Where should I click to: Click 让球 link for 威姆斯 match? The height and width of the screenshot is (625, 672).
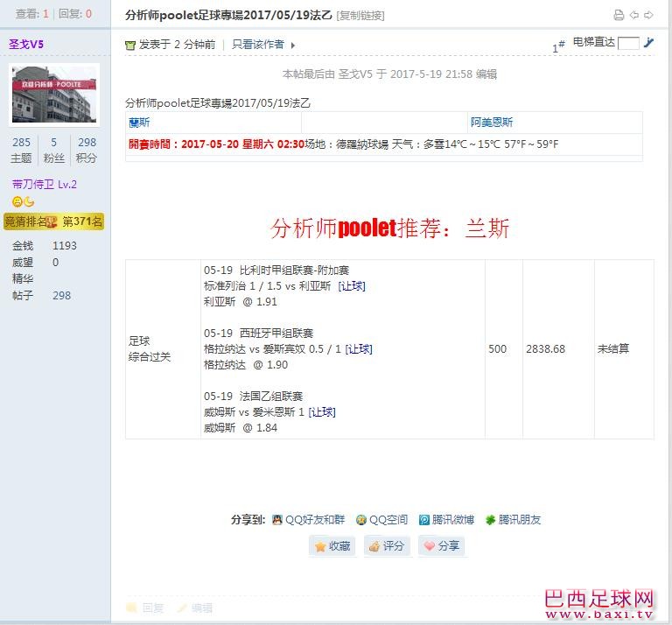pyautogui.click(x=322, y=411)
